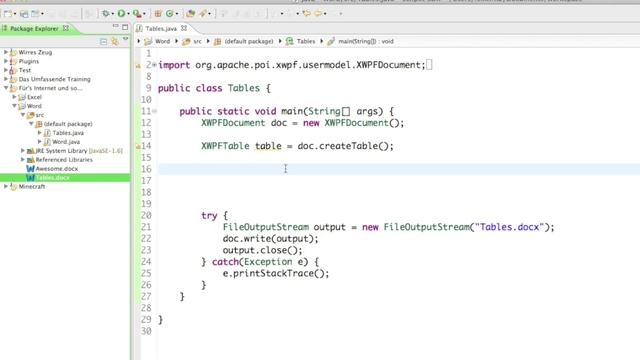Collapse All in Package Explorer

104,41
